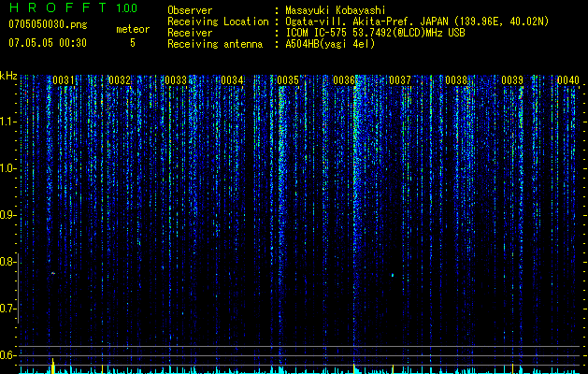Click the 0034 time label
The height and width of the screenshot is (374, 588).
tap(232, 80)
